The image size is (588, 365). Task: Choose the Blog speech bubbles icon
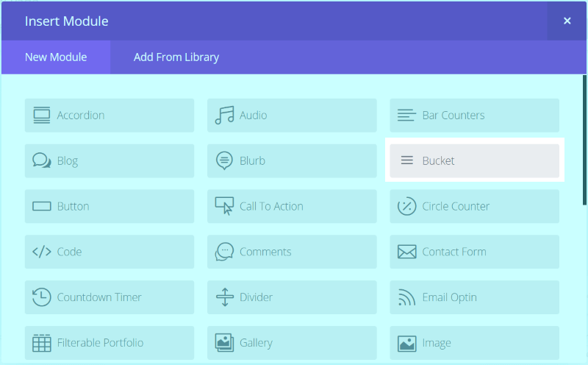tap(42, 161)
